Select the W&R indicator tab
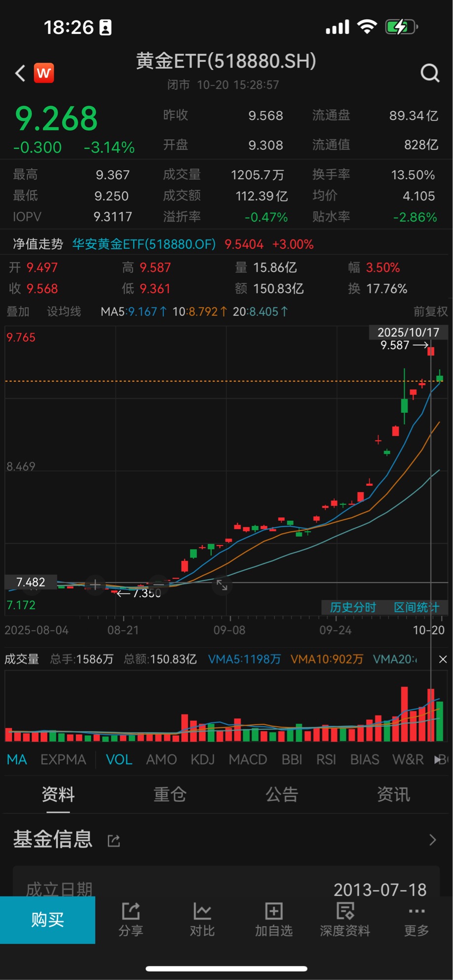The height and width of the screenshot is (980, 453). pyautogui.click(x=408, y=759)
